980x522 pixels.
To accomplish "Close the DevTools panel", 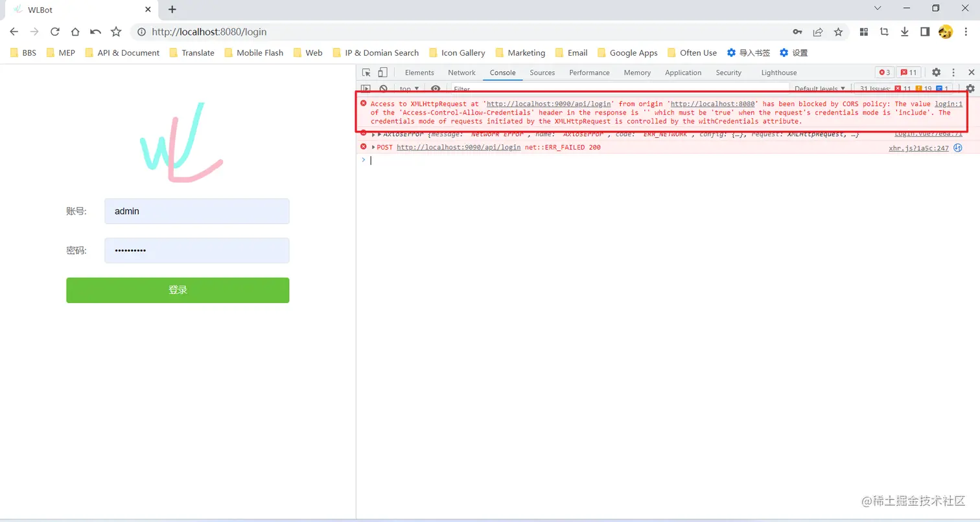I will [971, 73].
